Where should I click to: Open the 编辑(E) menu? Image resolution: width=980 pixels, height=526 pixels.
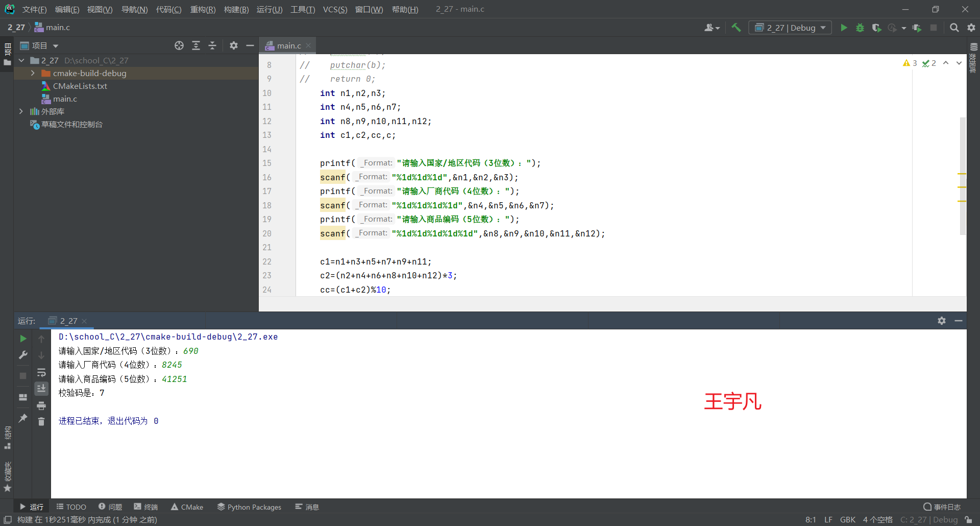67,9
